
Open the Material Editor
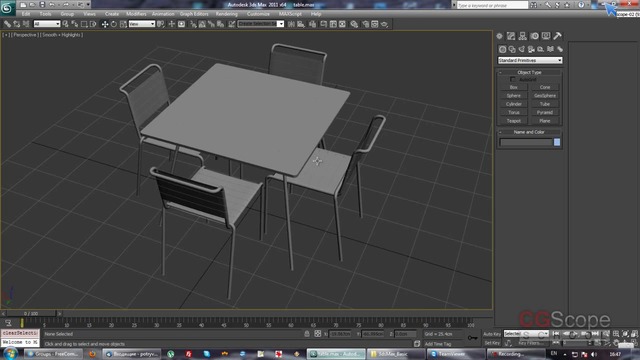(354, 24)
